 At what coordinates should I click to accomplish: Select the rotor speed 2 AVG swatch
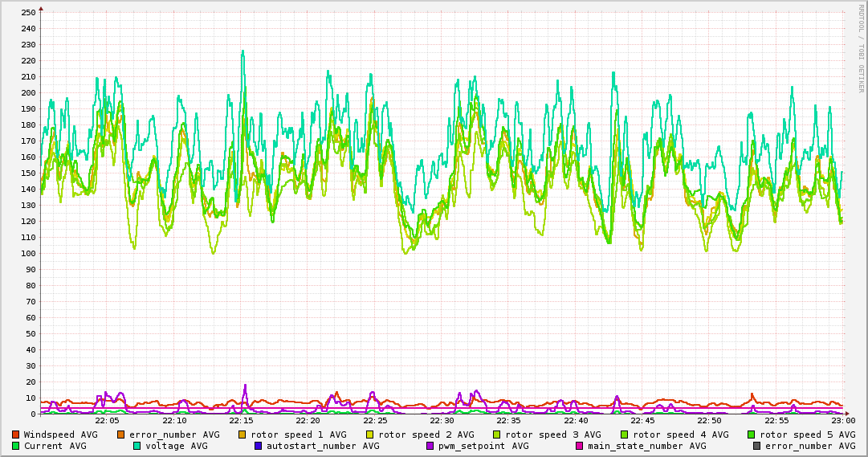coord(370,435)
